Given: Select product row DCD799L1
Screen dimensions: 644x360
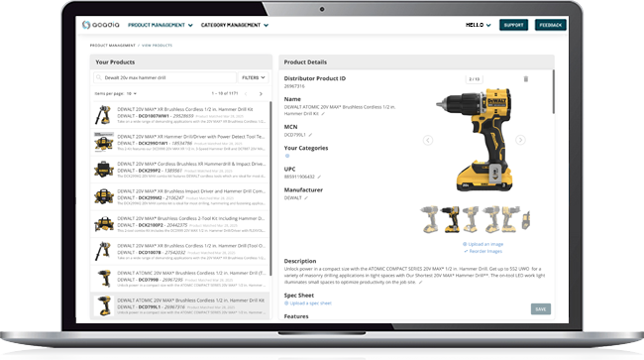Looking at the screenshot, I should click(180, 305).
